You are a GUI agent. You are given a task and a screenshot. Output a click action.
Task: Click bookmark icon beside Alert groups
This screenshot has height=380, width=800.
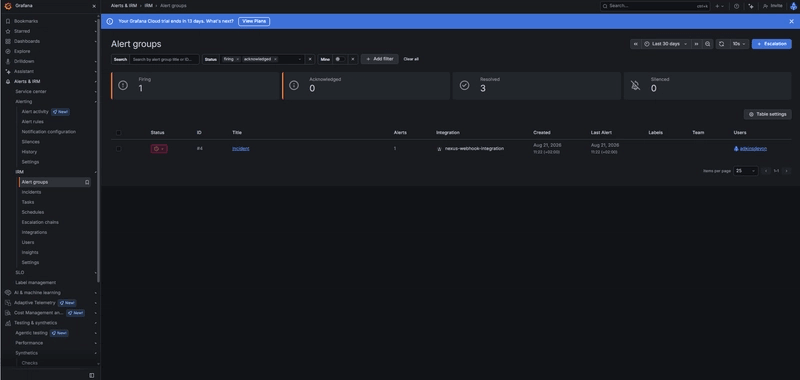pyautogui.click(x=87, y=182)
